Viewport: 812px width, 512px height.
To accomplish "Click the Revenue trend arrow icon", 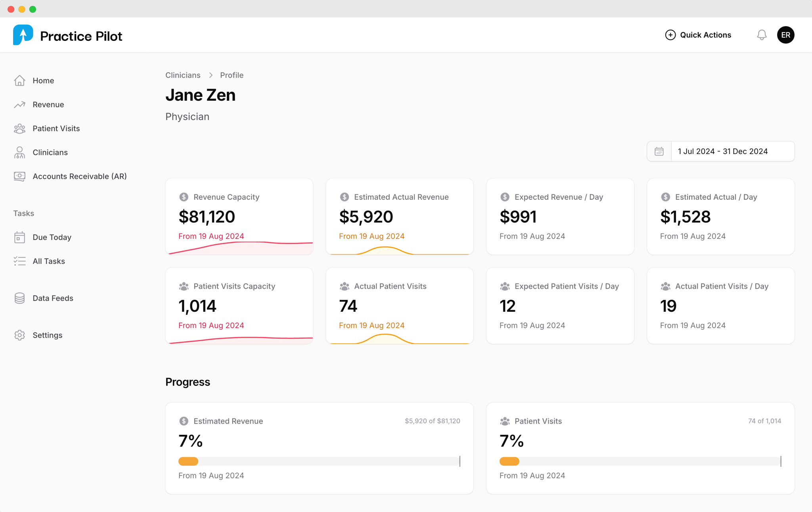I will click(x=19, y=104).
